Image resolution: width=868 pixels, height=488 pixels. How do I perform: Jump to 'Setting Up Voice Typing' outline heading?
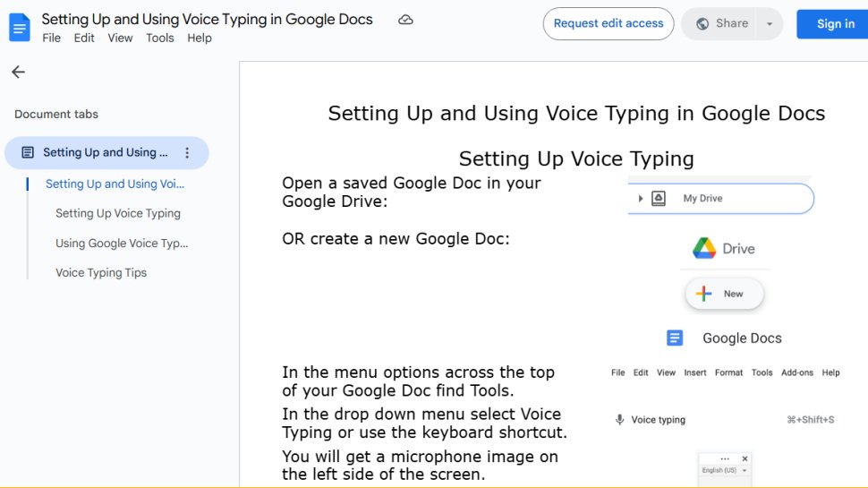(x=118, y=213)
